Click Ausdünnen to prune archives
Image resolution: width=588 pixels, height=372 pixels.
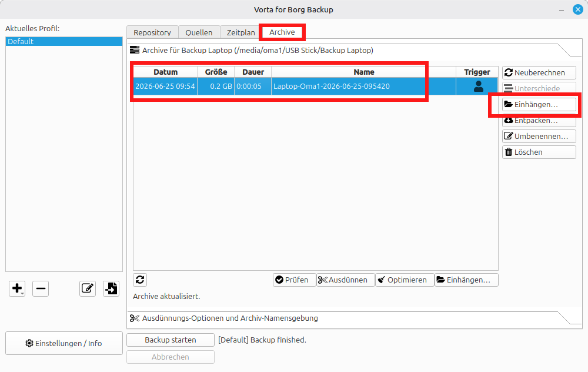tap(345, 280)
